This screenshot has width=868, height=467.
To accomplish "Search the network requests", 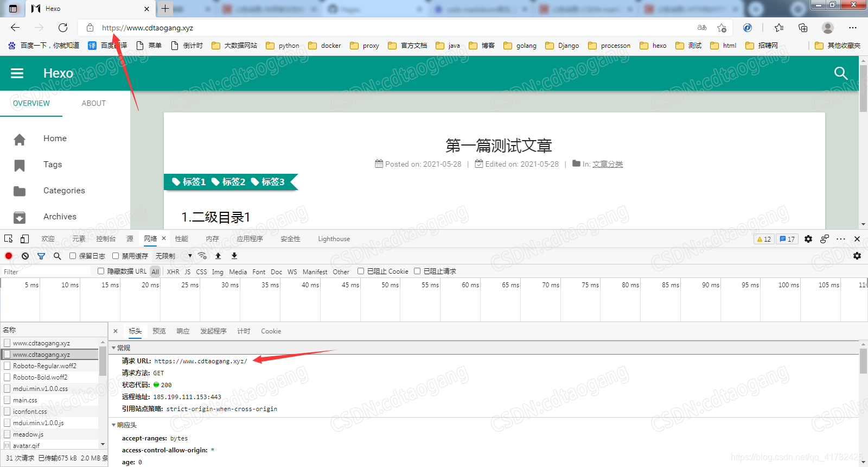I will click(58, 256).
